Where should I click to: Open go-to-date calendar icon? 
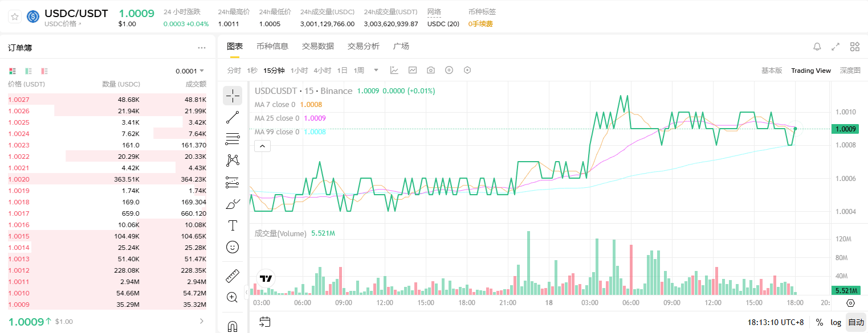pos(264,322)
